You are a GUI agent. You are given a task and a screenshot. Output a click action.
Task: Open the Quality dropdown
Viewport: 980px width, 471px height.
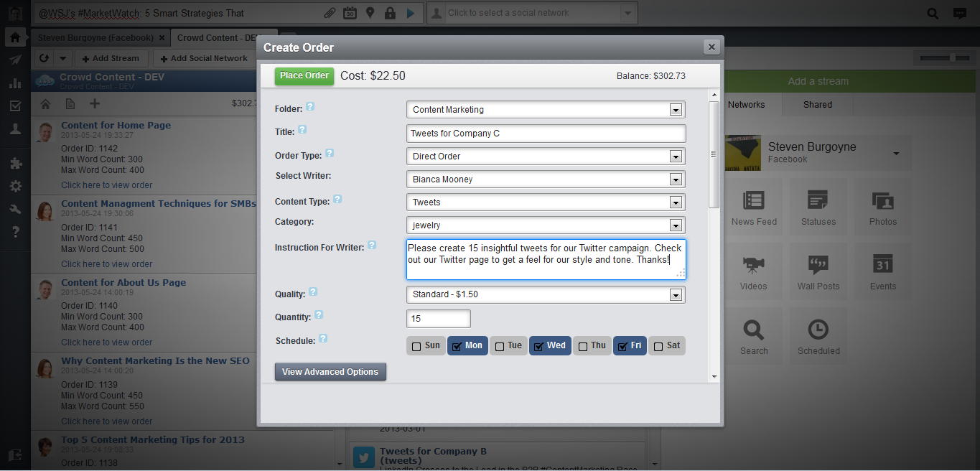(x=674, y=294)
